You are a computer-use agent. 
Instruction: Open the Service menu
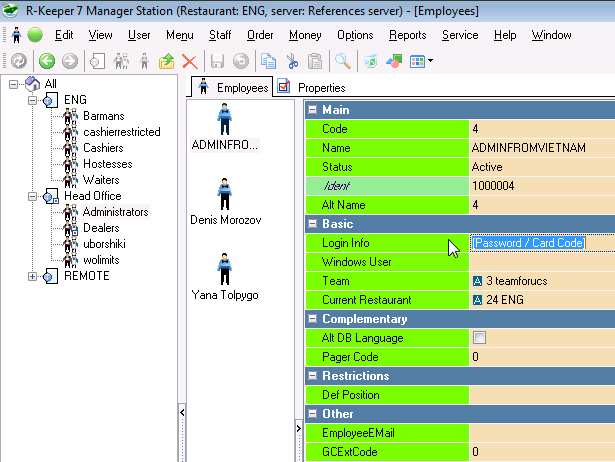(460, 35)
